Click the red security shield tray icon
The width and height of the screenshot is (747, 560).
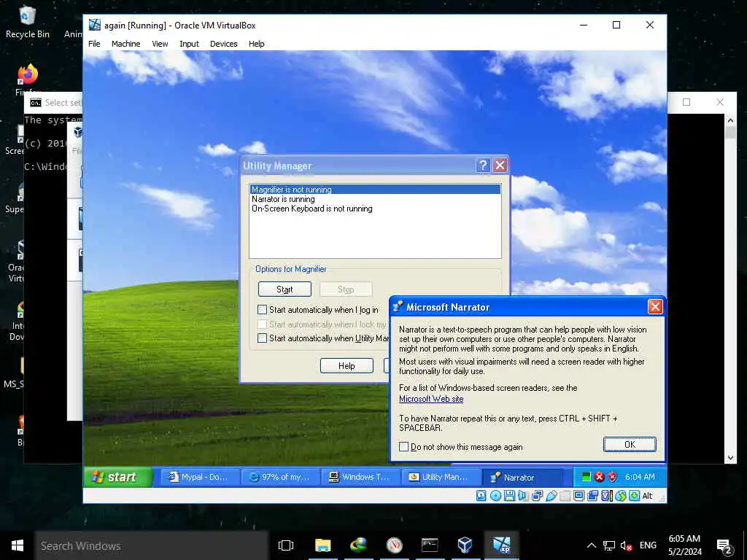(x=613, y=477)
